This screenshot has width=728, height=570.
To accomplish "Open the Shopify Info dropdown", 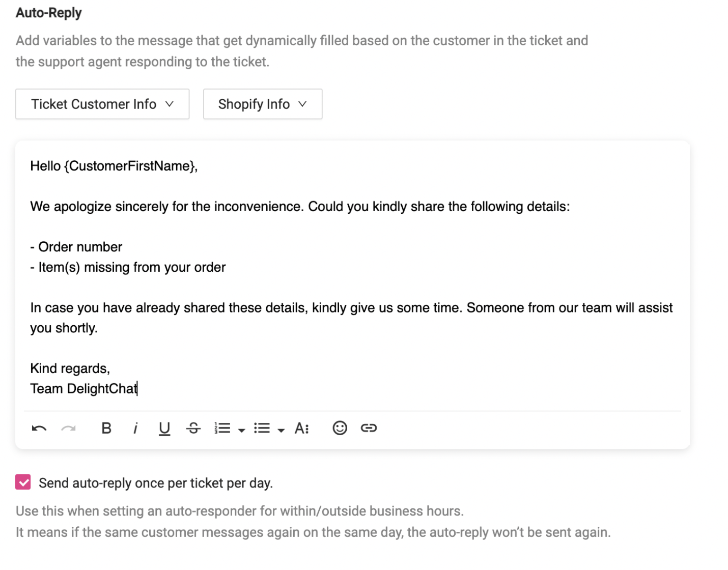I will click(x=262, y=104).
